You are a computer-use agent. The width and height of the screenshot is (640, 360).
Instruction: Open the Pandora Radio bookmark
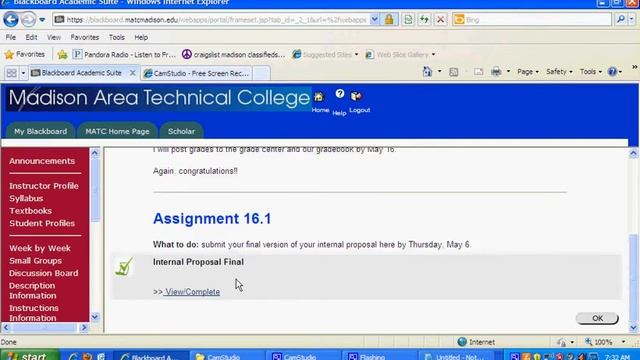tap(124, 54)
